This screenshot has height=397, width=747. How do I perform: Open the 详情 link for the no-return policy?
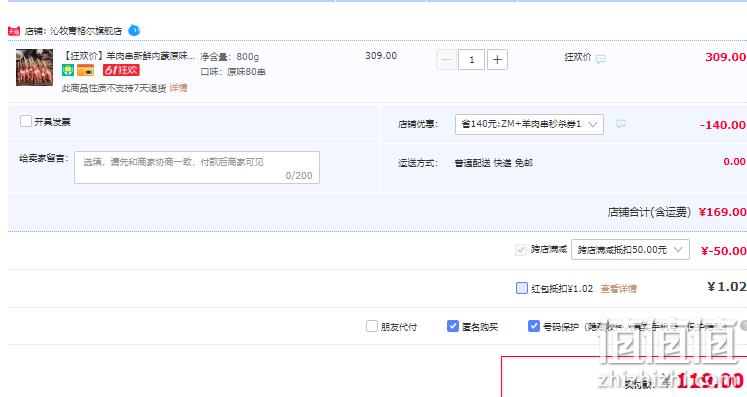[x=178, y=88]
